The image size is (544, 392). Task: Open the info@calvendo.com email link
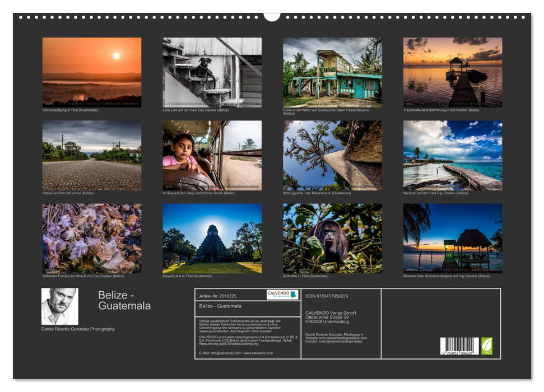point(225,353)
